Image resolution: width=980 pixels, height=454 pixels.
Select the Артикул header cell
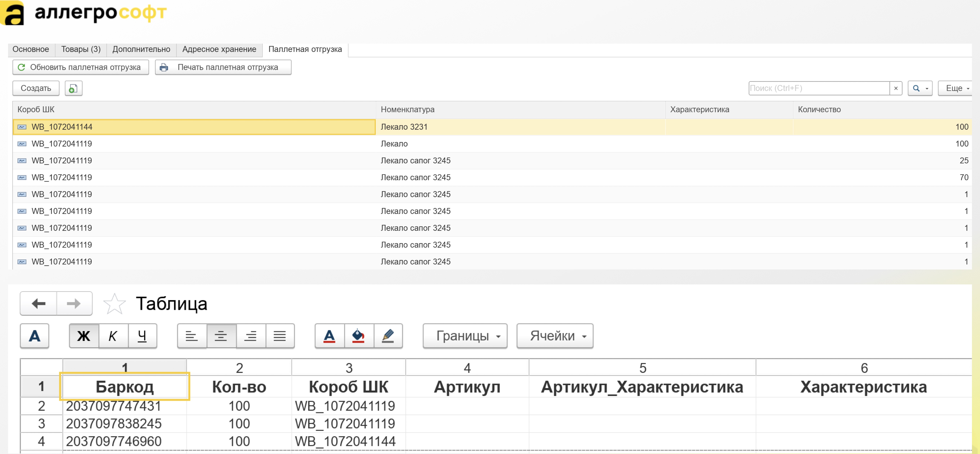click(x=467, y=387)
